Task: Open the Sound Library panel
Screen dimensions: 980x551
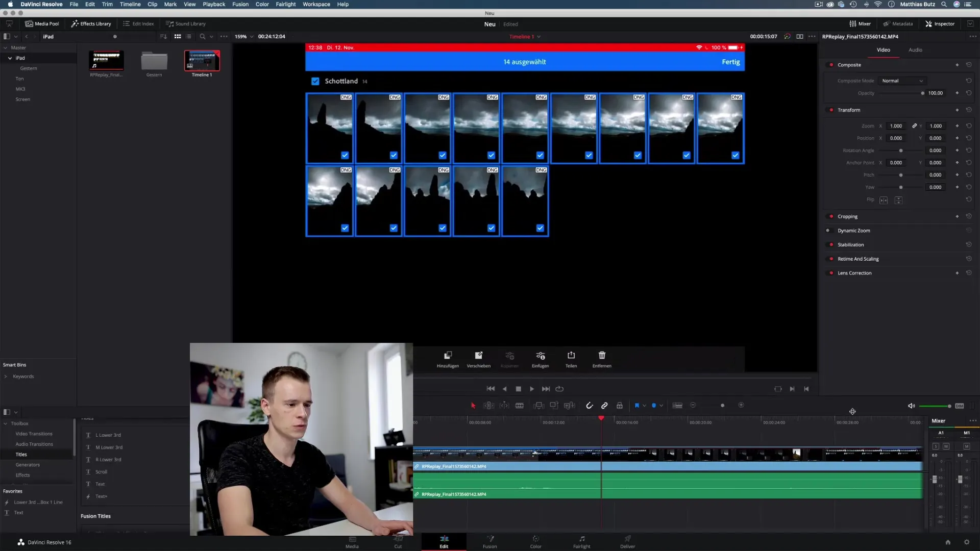Action: pyautogui.click(x=185, y=23)
